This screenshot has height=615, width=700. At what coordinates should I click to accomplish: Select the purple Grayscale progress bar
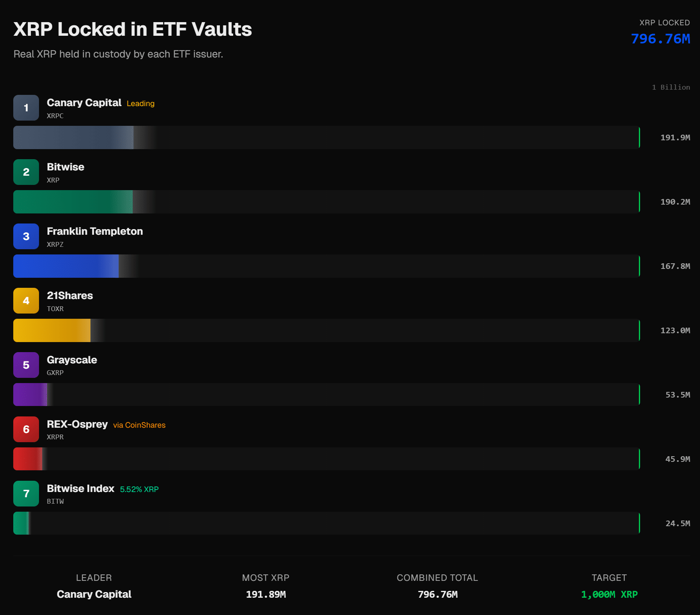[x=326, y=395]
